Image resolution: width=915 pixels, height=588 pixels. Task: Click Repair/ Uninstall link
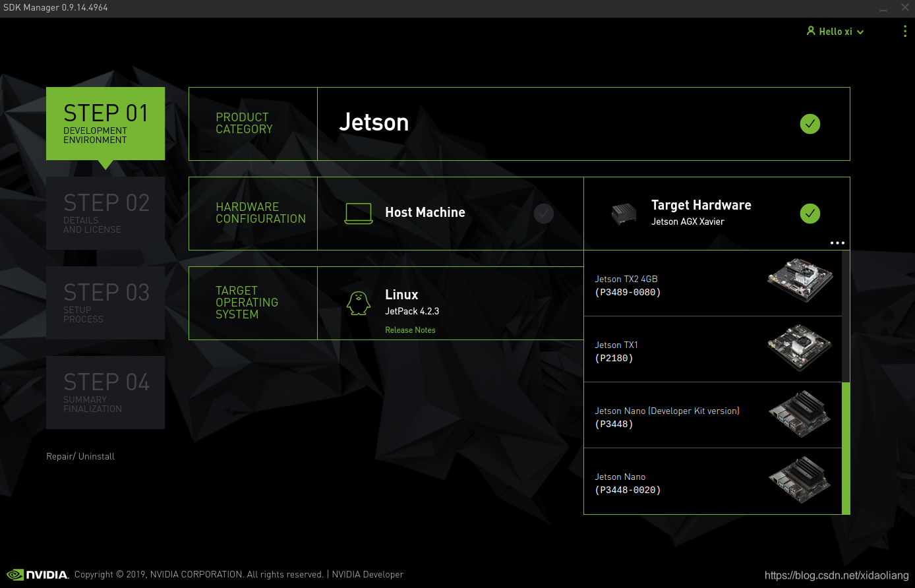click(80, 456)
